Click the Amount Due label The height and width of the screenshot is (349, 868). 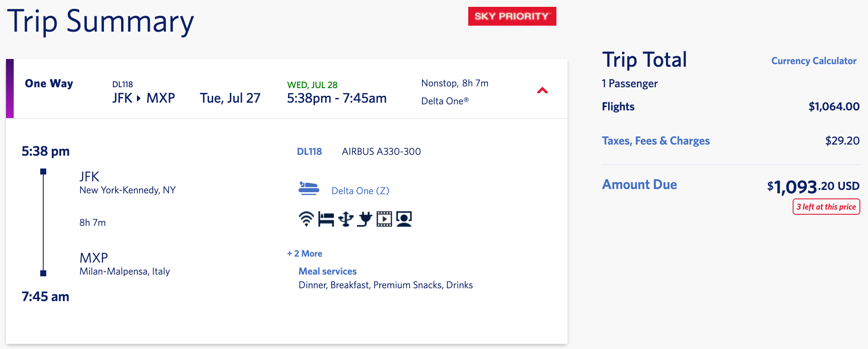tap(639, 184)
